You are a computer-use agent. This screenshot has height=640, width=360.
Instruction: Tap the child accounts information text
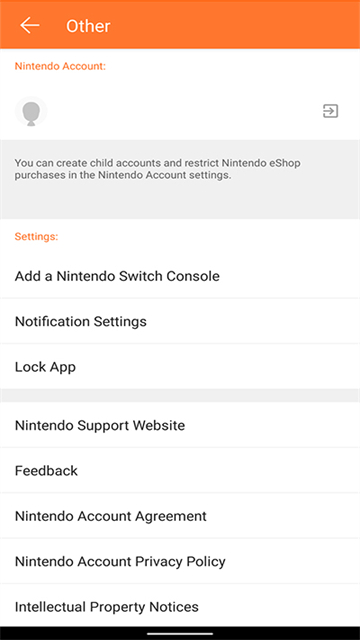(x=158, y=170)
